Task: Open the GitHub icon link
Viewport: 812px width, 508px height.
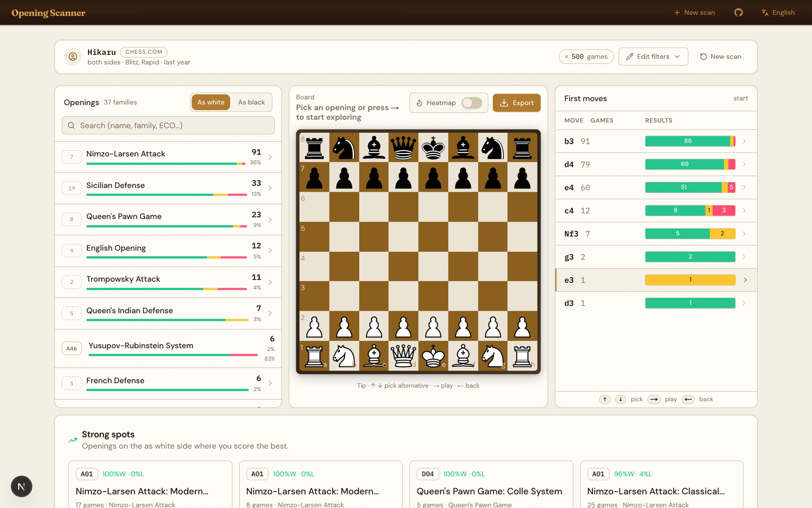Action: point(738,12)
